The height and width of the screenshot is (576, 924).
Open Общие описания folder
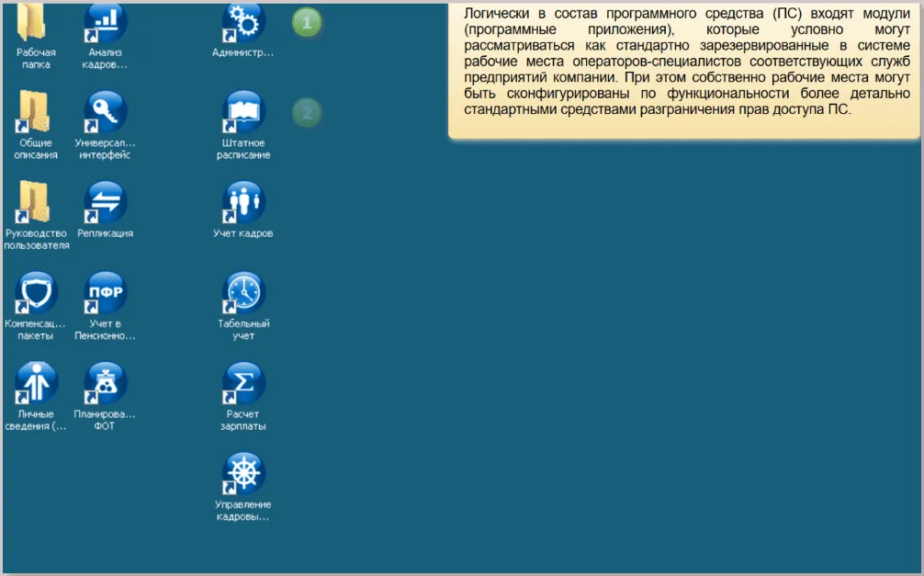[x=34, y=112]
